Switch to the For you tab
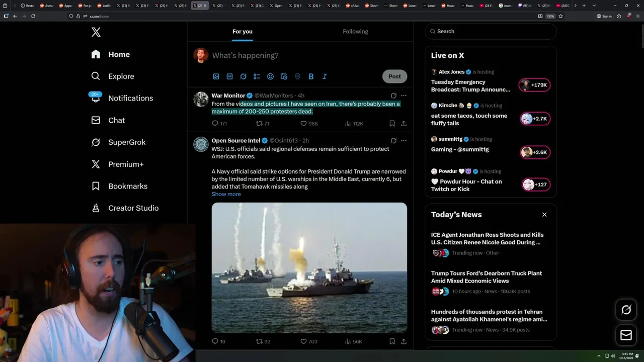The height and width of the screenshot is (362, 644). click(243, 31)
